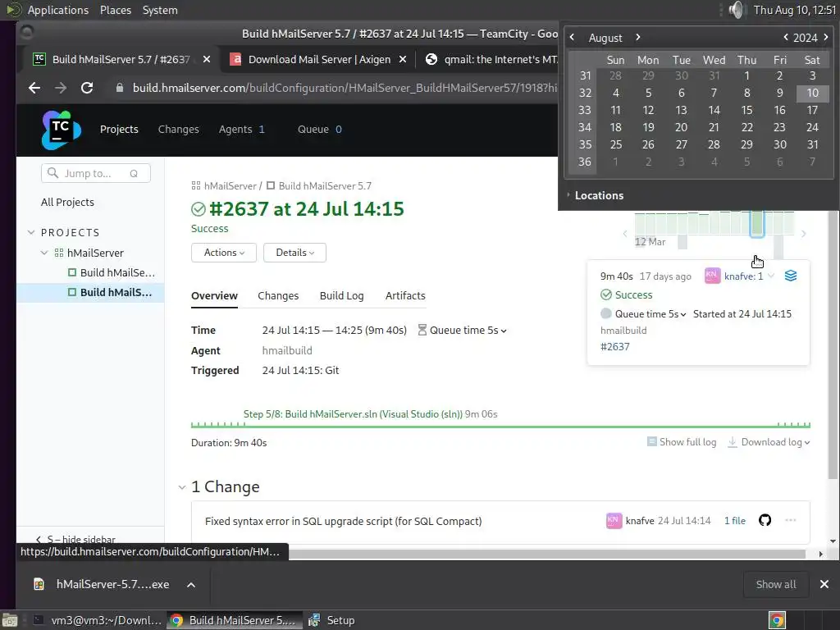Go to next month in calendar

tap(637, 38)
